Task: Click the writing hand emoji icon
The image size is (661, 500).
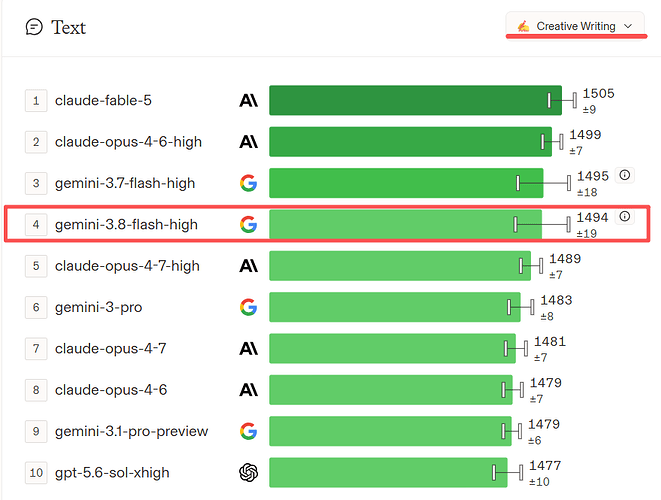Action: click(523, 26)
